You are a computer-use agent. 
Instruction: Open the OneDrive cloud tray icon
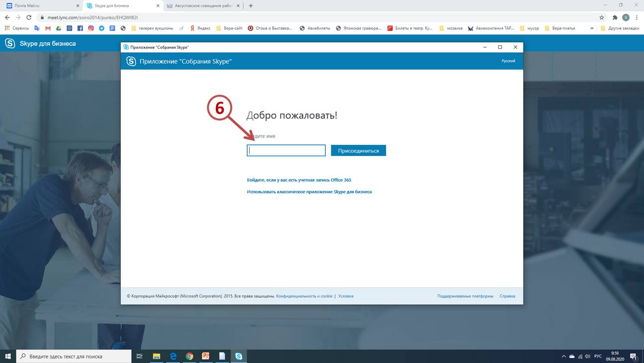pos(571,356)
